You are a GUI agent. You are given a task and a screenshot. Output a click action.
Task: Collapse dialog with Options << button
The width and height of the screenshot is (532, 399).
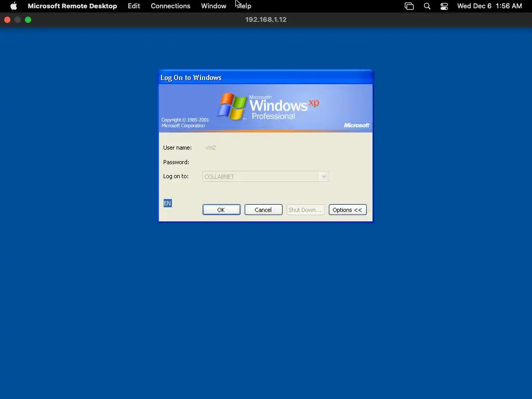[x=348, y=210]
